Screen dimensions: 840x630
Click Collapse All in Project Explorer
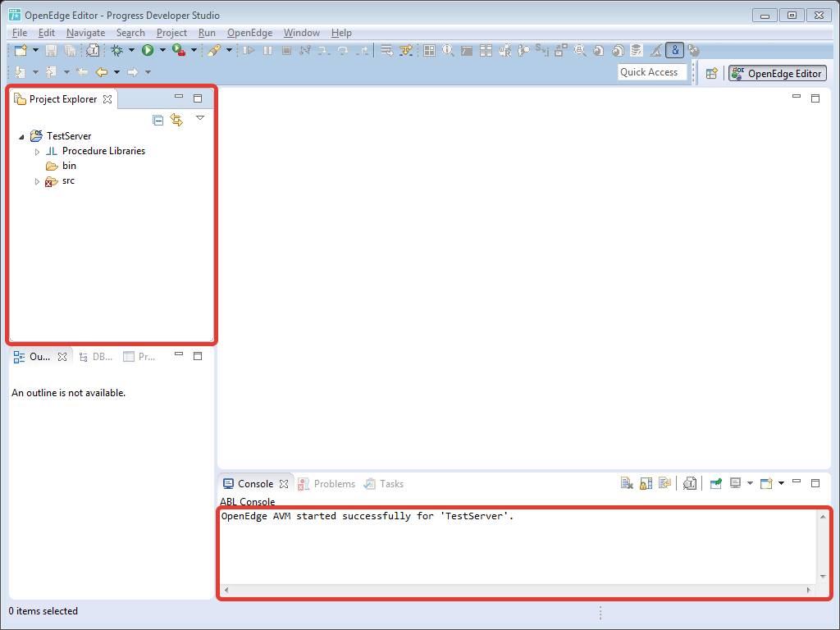(157, 120)
